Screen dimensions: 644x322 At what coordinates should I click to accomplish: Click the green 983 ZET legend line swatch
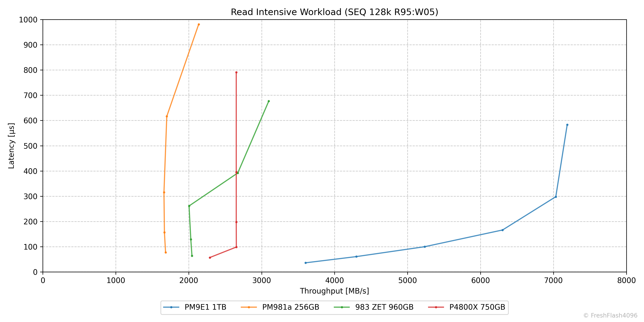(342, 307)
